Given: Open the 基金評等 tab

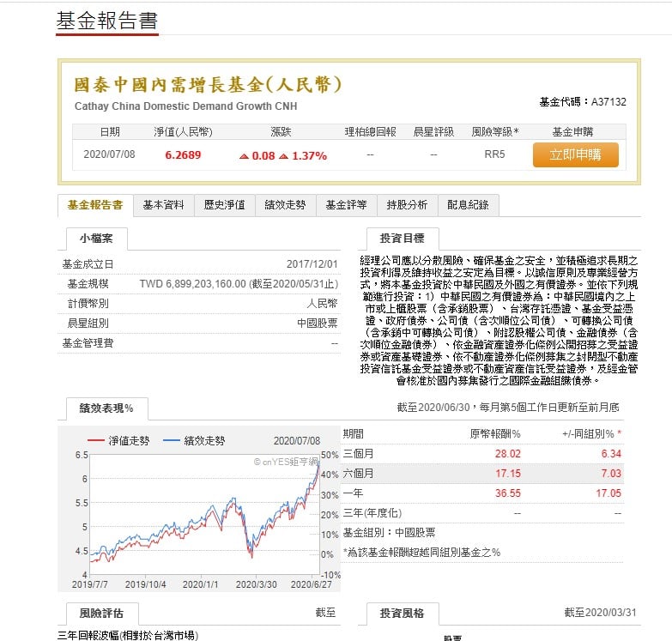Looking at the screenshot, I should coord(346,205).
